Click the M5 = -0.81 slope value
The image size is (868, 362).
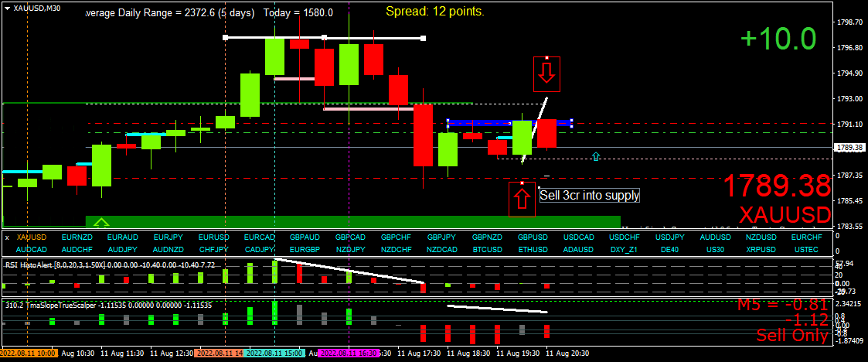[x=783, y=304]
